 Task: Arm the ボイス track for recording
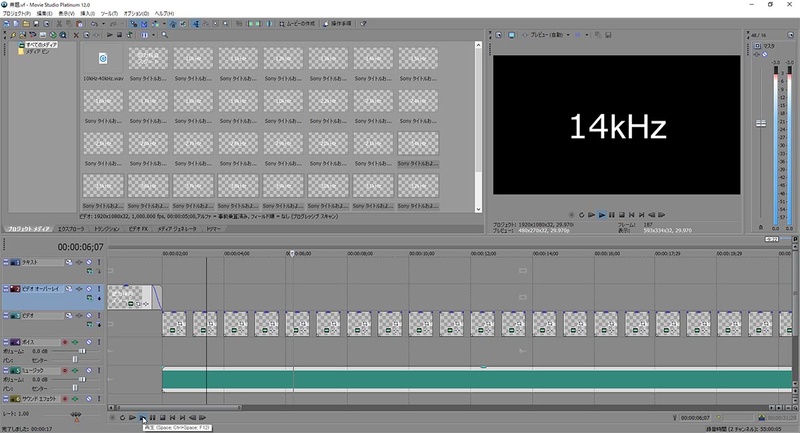tap(65, 342)
